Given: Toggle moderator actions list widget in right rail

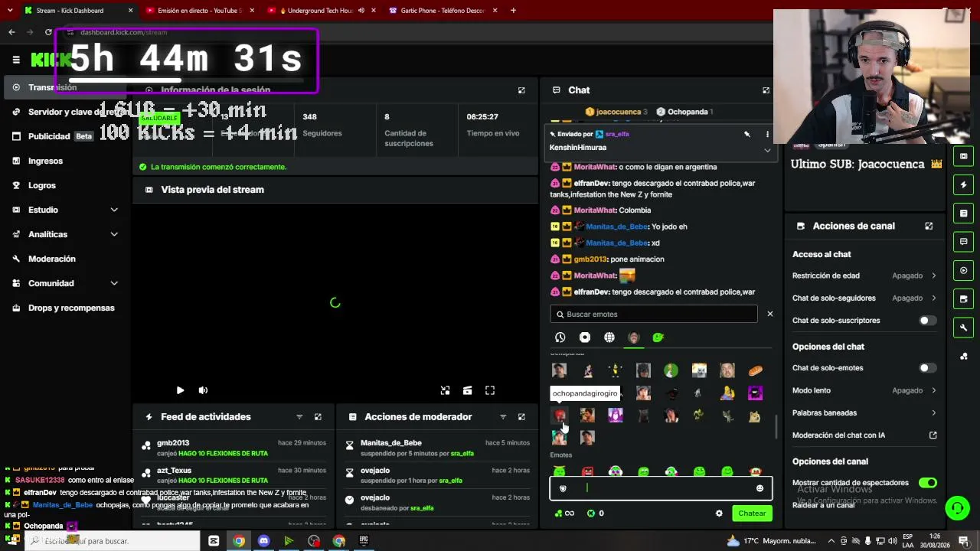Looking at the screenshot, I should tap(963, 214).
